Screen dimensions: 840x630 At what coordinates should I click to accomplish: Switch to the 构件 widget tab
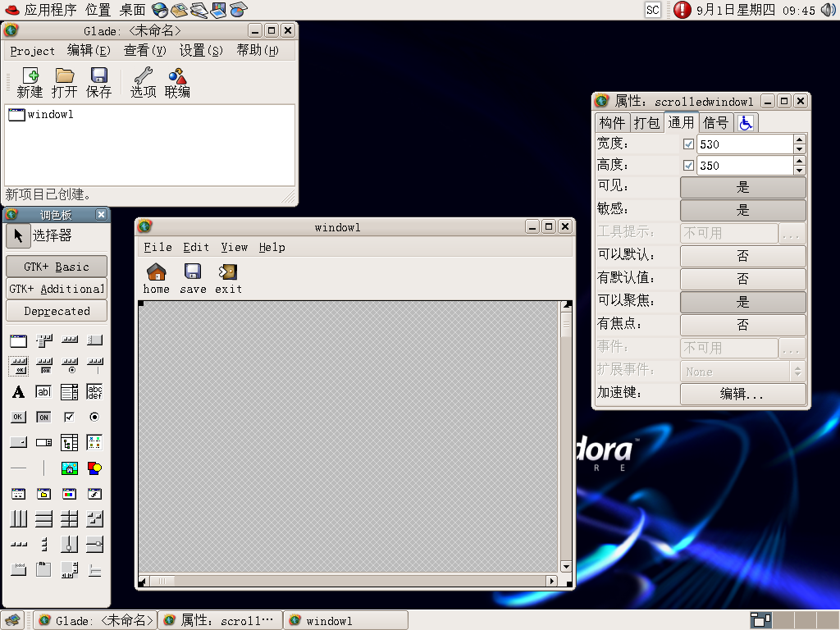click(612, 123)
